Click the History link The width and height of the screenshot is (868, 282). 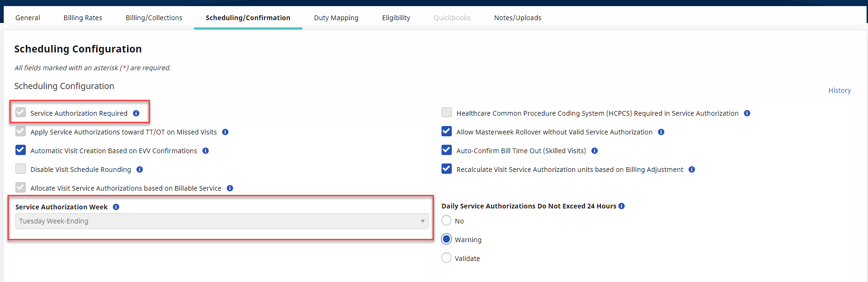tap(839, 90)
